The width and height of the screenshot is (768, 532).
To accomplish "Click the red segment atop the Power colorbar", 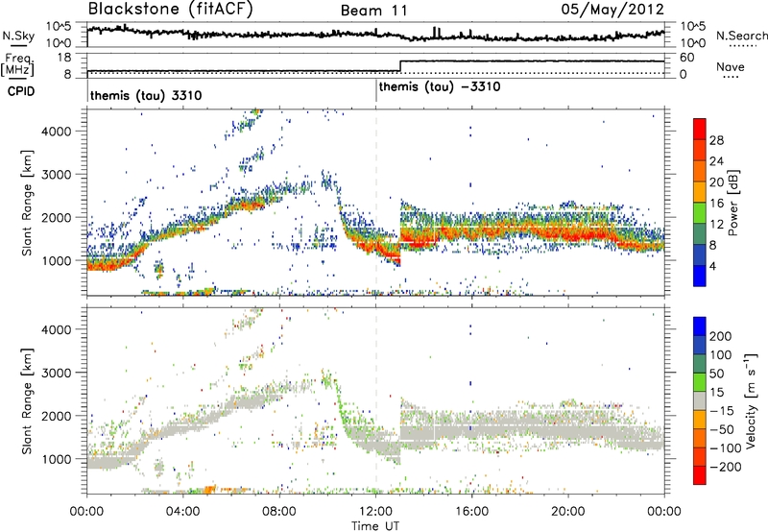I will tap(700, 129).
